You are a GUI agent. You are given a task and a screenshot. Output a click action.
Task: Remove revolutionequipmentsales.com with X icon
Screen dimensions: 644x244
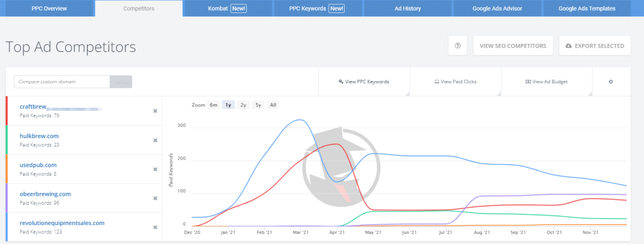pyautogui.click(x=155, y=227)
